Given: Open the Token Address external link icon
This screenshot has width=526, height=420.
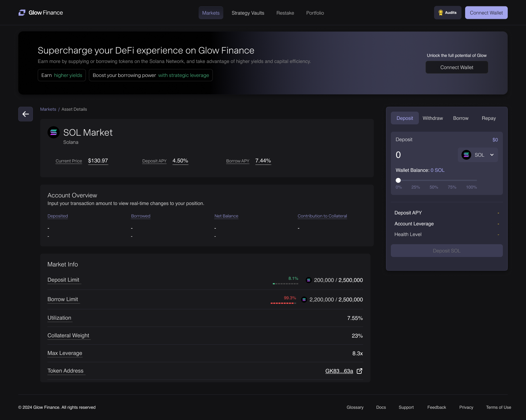Looking at the screenshot, I should 359,371.
